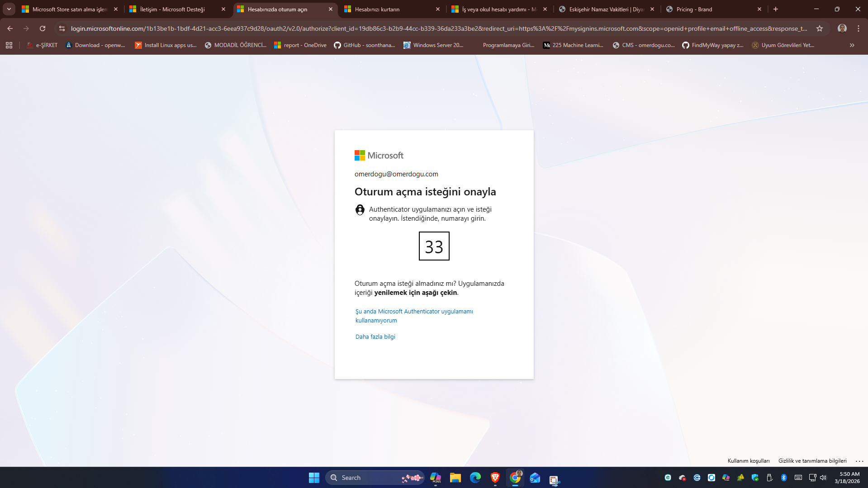Open the İş veya okul hesabı yardımı tab
The width and height of the screenshot is (868, 488).
click(x=499, y=9)
